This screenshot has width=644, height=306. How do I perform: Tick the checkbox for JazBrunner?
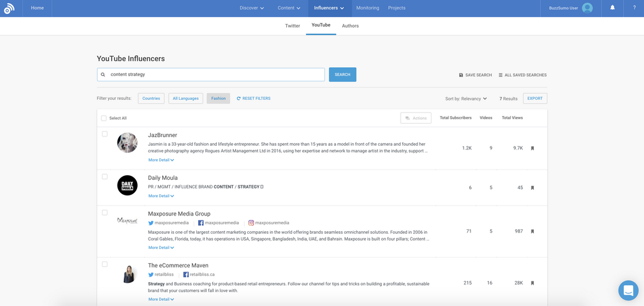104,134
